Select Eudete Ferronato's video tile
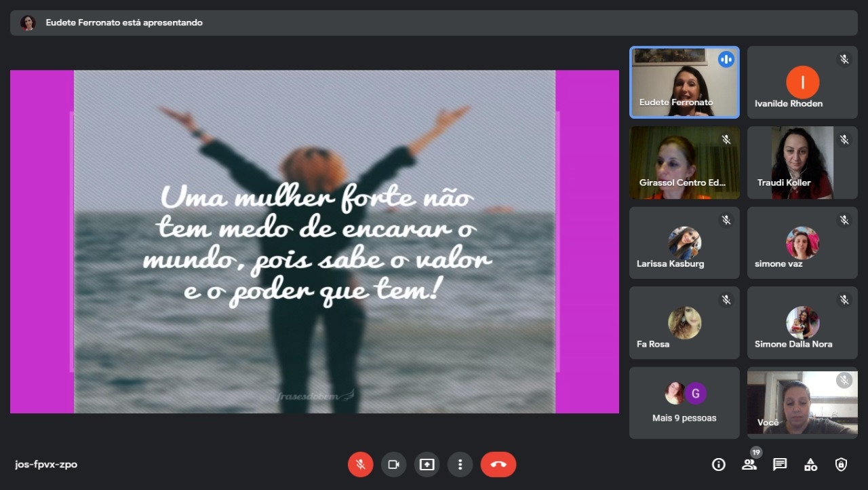The width and height of the screenshot is (868, 490). pos(684,82)
